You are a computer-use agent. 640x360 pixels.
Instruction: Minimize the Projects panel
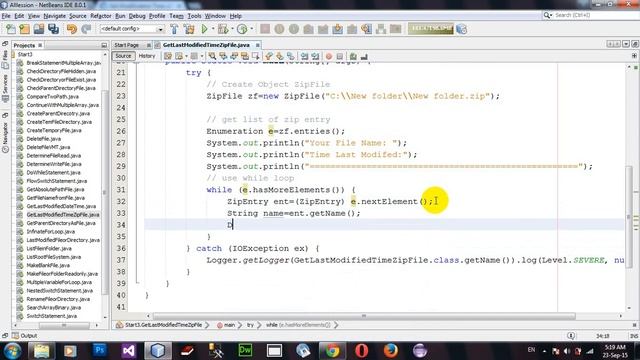click(104, 45)
